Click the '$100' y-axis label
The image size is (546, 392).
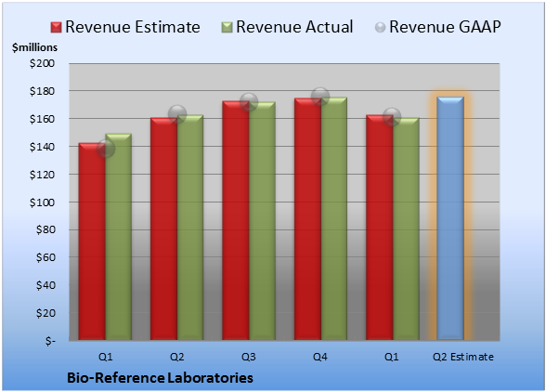coord(42,203)
